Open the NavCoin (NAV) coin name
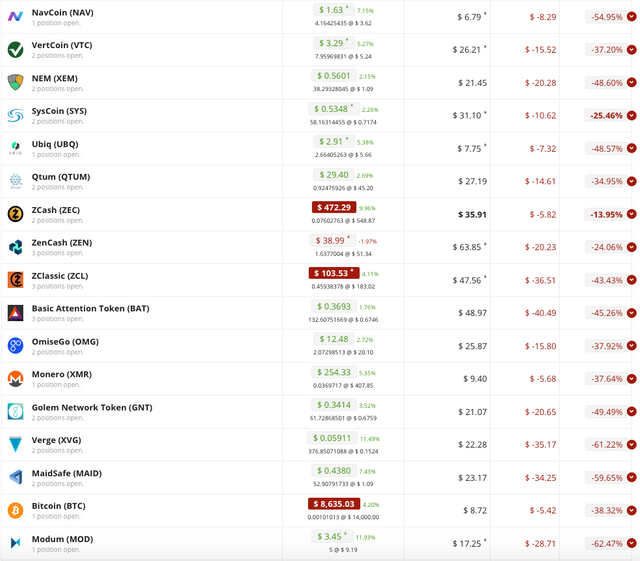This screenshot has height=561, width=640. [x=62, y=13]
